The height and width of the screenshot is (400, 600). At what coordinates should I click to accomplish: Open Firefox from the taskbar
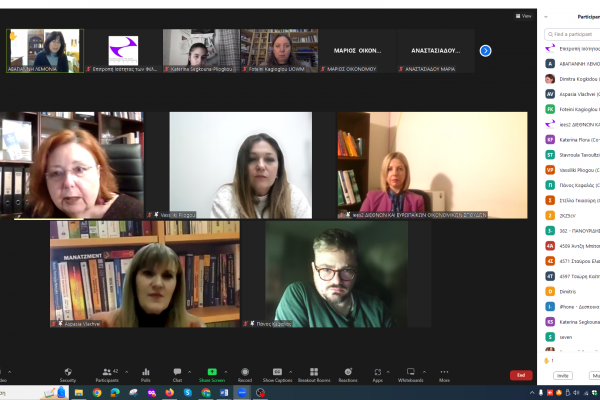(170, 392)
